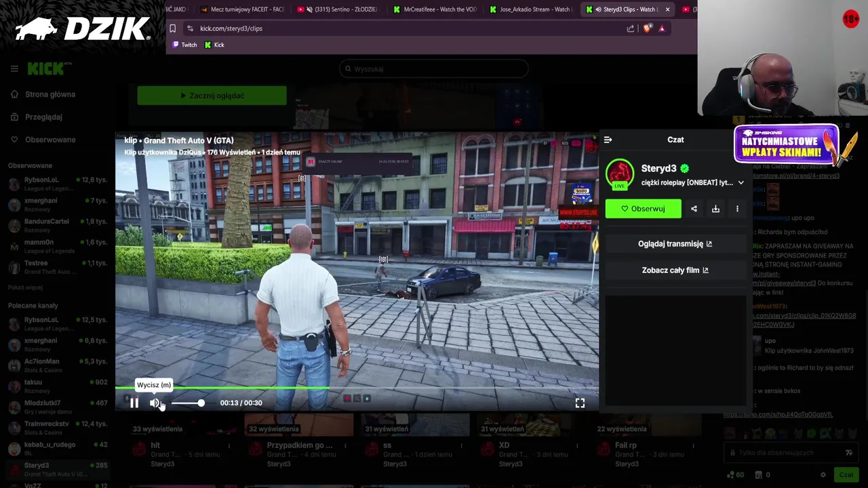
Task: Open BanduraCartel in followed channels
Action: point(58,225)
